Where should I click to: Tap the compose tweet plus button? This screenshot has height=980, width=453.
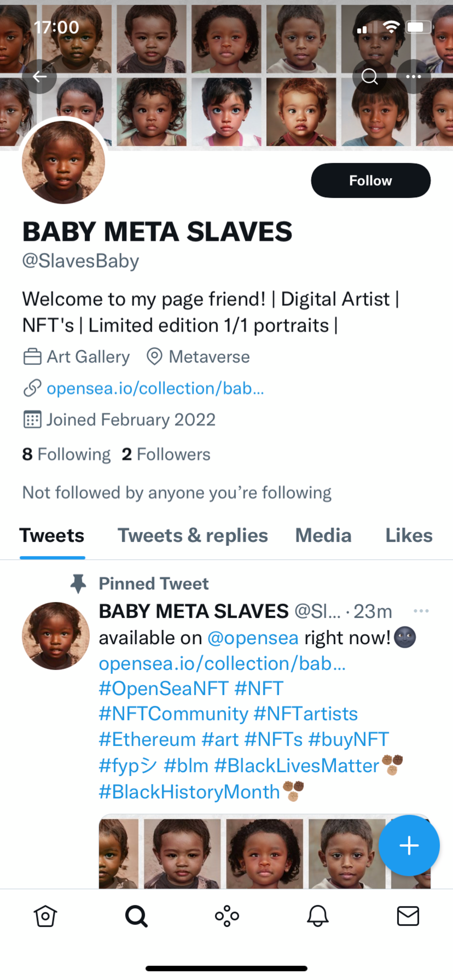point(409,845)
